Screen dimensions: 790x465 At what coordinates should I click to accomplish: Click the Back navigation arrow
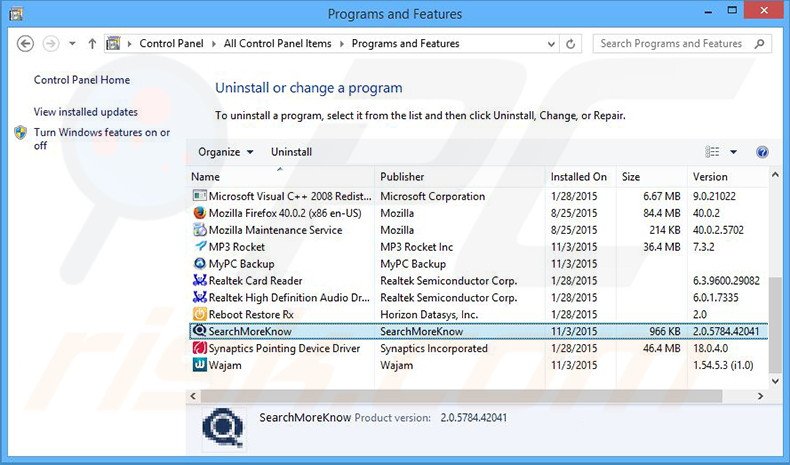click(25, 44)
